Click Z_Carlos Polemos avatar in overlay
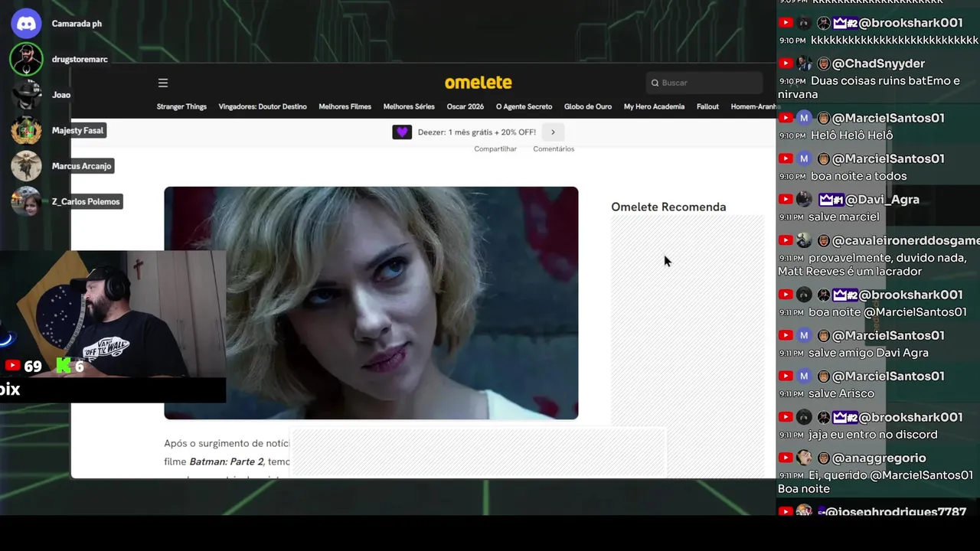This screenshot has width=980, height=551. pyautogui.click(x=26, y=201)
